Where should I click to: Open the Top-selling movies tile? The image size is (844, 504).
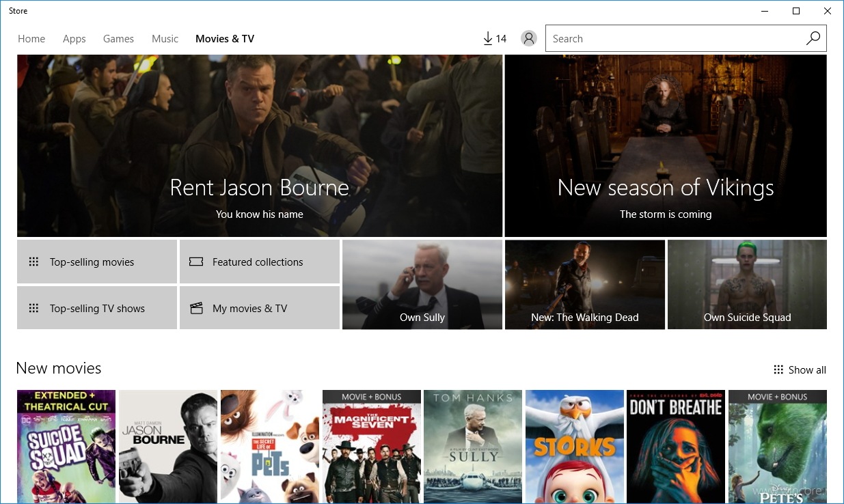pyautogui.click(x=97, y=262)
